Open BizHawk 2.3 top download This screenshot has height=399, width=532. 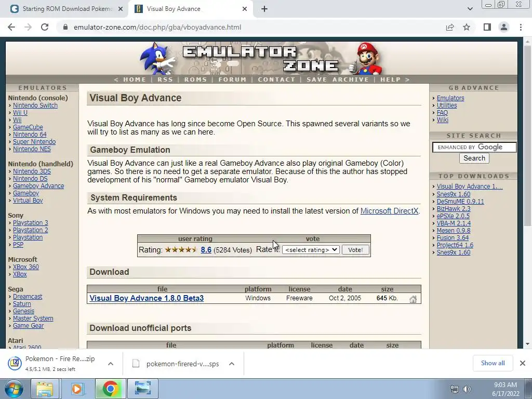tap(454, 209)
